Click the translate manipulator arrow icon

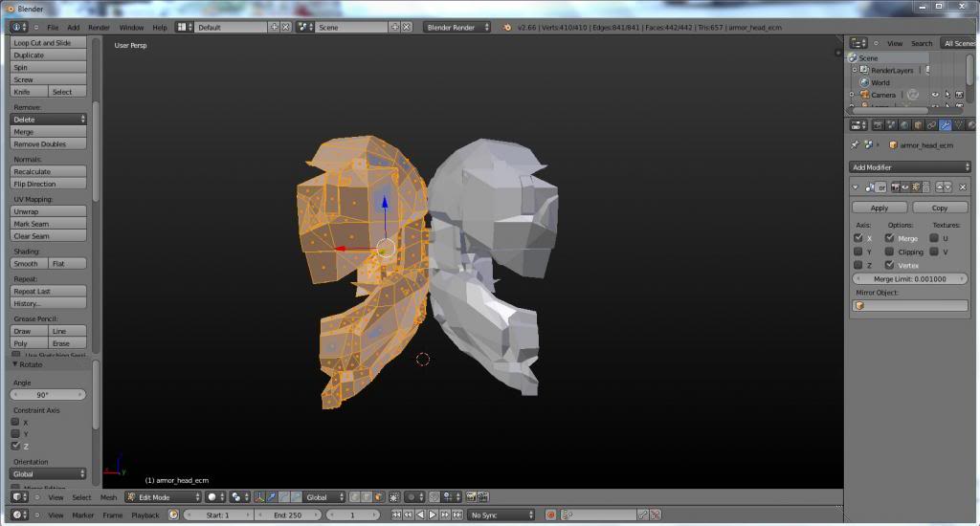[x=271, y=497]
